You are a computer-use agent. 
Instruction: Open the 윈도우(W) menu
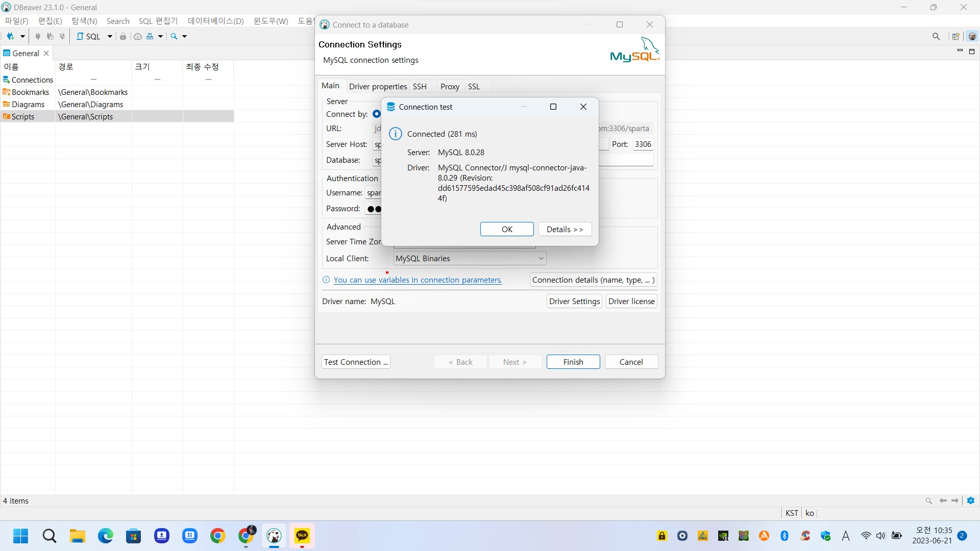point(271,21)
